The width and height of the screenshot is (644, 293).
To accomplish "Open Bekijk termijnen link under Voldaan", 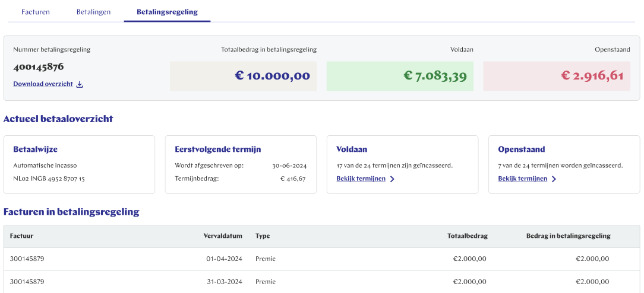I will (361, 179).
